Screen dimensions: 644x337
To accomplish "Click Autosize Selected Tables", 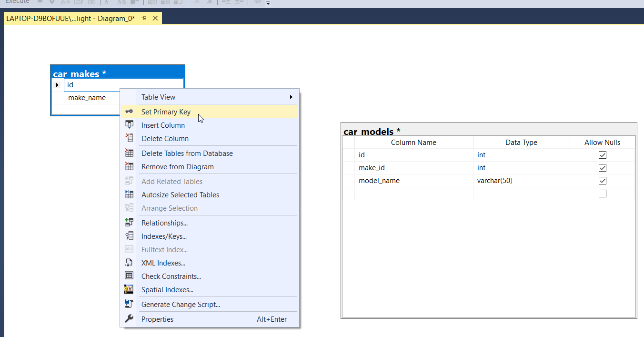I will [180, 195].
